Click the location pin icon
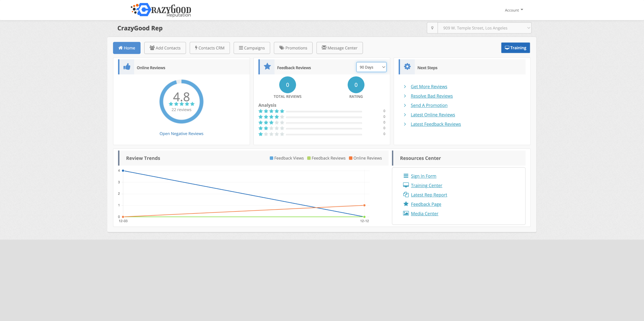The width and height of the screenshot is (644, 321). pos(432,28)
